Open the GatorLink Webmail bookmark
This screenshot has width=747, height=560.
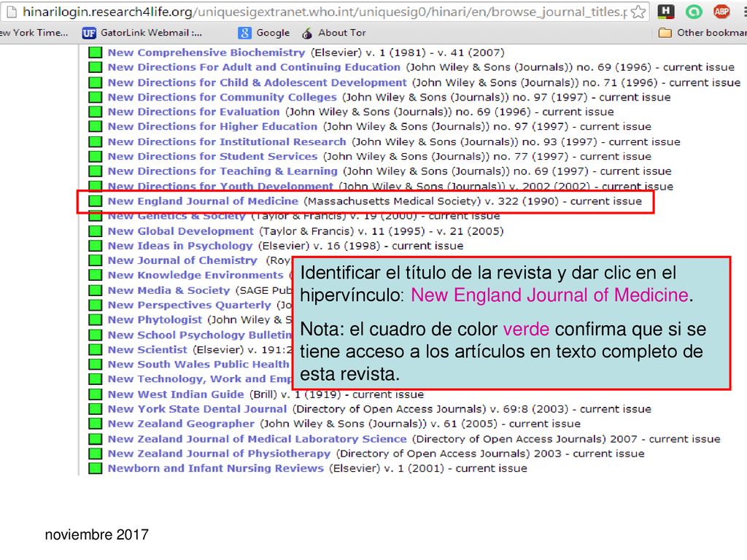(x=142, y=33)
